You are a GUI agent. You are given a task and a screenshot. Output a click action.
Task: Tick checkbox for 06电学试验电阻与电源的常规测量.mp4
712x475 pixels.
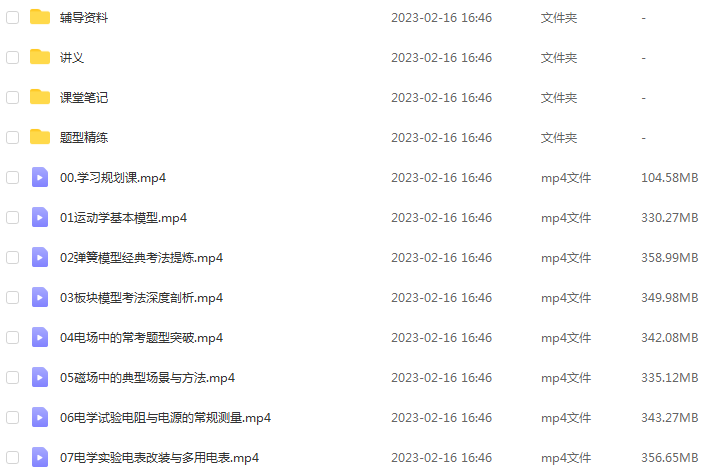(x=12, y=417)
